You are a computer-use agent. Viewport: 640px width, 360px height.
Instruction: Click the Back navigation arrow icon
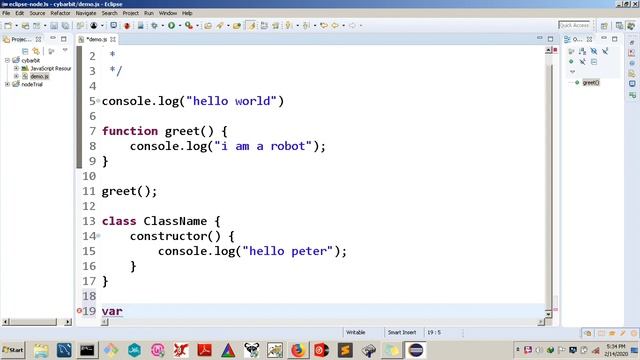click(x=335, y=26)
